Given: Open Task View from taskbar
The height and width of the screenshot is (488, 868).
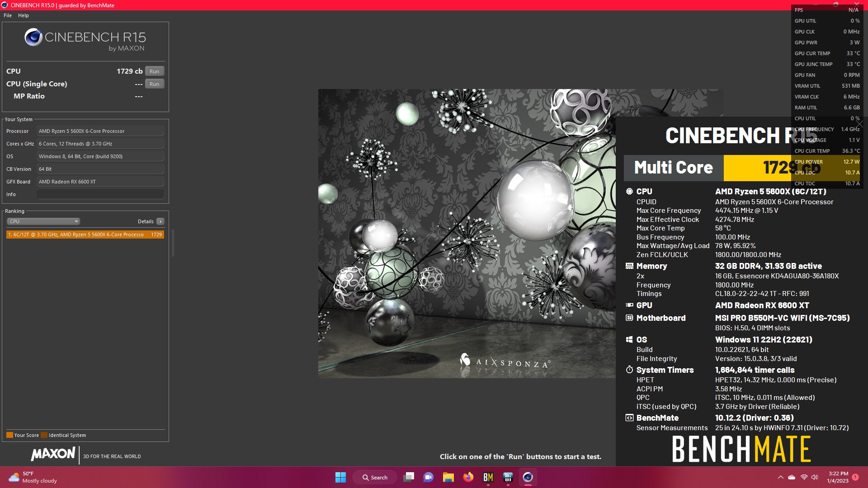Looking at the screenshot, I should [x=409, y=477].
